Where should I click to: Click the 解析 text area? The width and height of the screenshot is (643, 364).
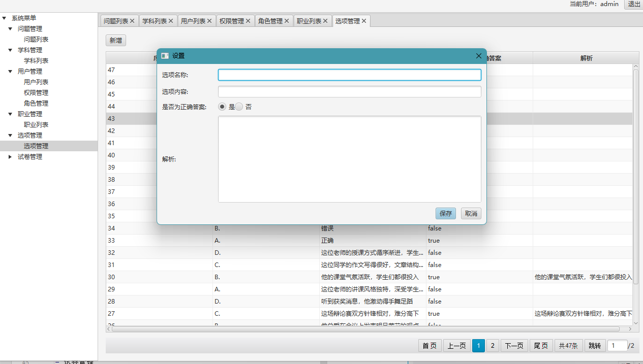coord(349,159)
